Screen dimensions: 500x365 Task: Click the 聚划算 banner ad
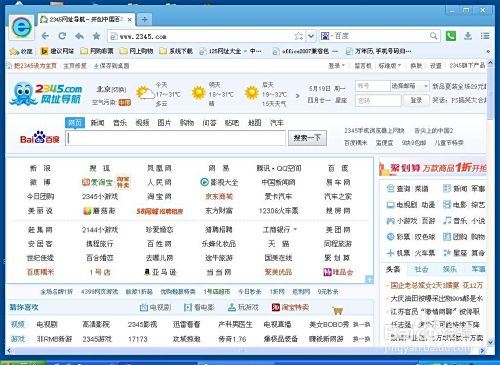click(433, 168)
